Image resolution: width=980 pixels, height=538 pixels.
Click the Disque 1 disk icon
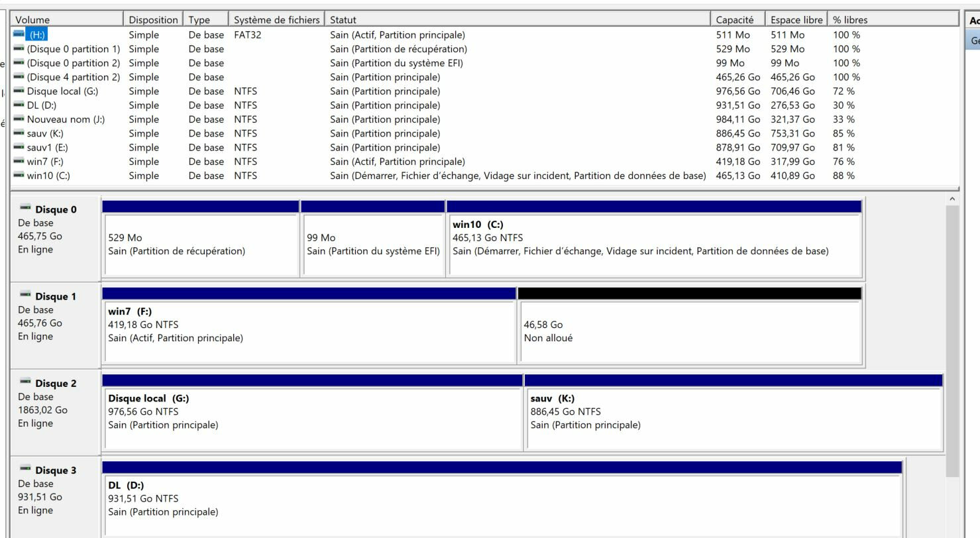pyautogui.click(x=25, y=295)
